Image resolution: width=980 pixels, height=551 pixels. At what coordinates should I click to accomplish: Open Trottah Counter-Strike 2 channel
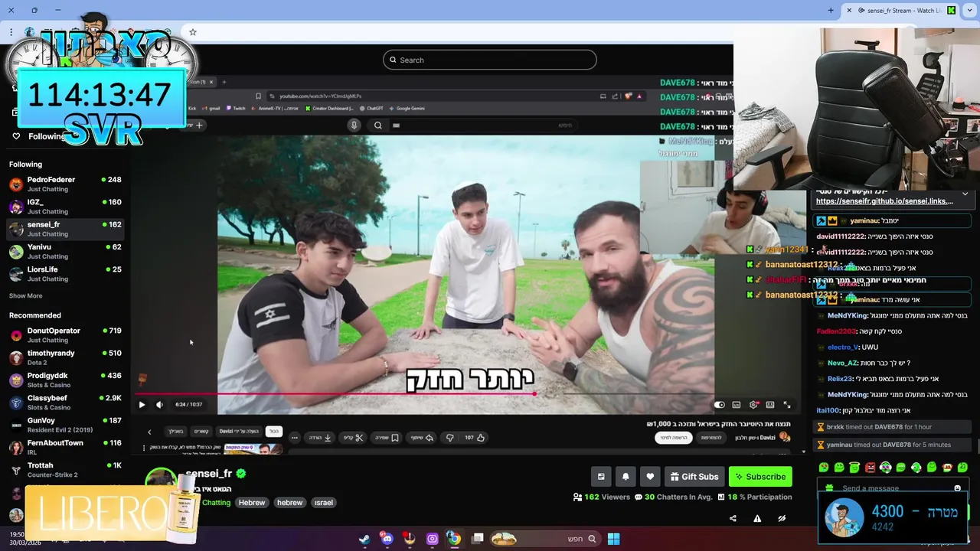pos(65,469)
